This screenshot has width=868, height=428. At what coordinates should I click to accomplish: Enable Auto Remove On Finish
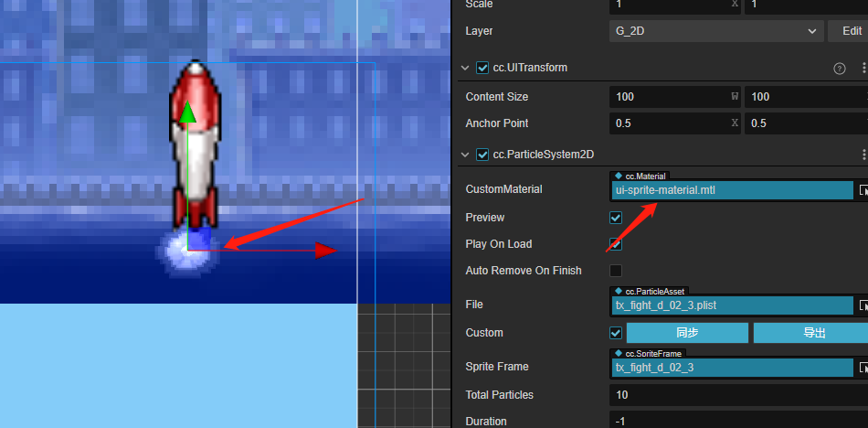[x=616, y=271]
